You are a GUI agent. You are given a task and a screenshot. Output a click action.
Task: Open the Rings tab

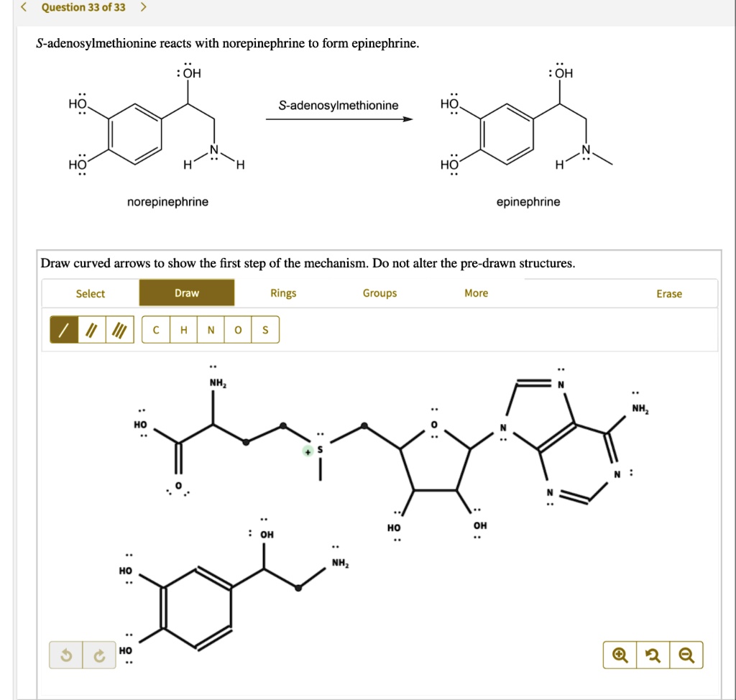(x=283, y=293)
